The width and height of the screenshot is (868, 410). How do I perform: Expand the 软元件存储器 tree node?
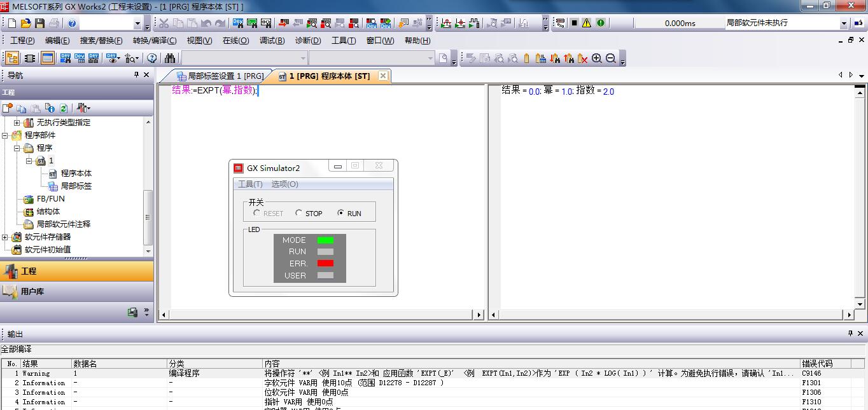point(5,237)
